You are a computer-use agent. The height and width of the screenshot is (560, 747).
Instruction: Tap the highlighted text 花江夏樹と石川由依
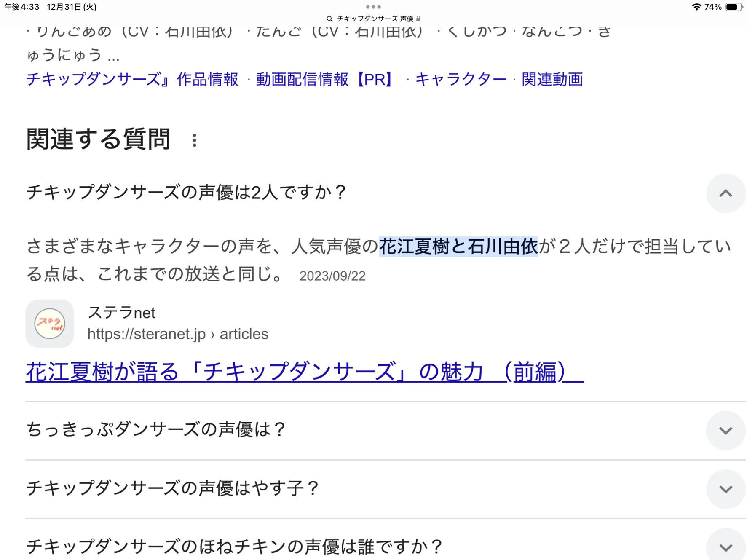click(x=458, y=247)
